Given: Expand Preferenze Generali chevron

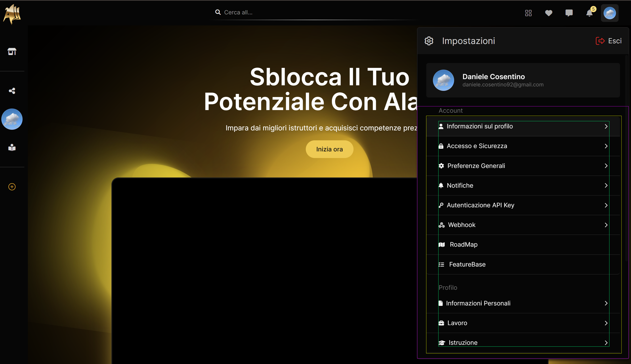Looking at the screenshot, I should (606, 166).
